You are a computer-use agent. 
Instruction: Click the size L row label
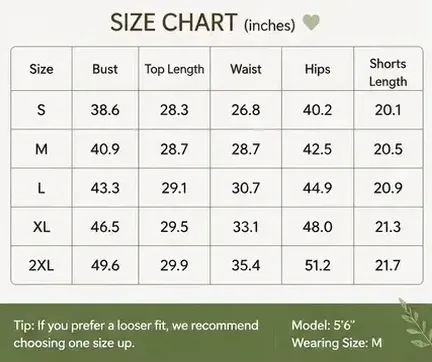pyautogui.click(x=41, y=188)
